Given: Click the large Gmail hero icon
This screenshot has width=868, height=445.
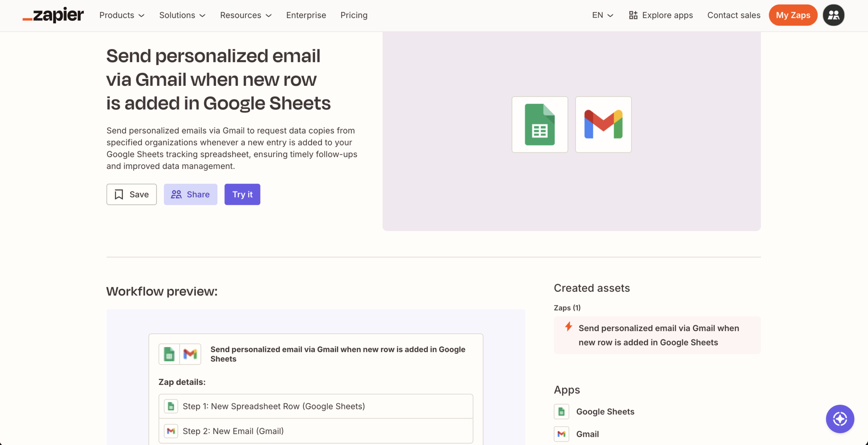Looking at the screenshot, I should 604,124.
